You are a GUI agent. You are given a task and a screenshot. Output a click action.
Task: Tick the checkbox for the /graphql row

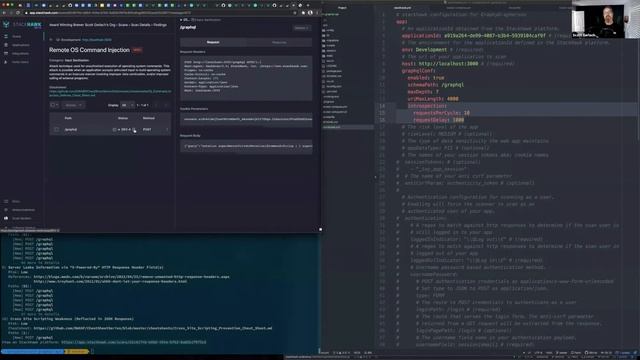pyautogui.click(x=56, y=129)
